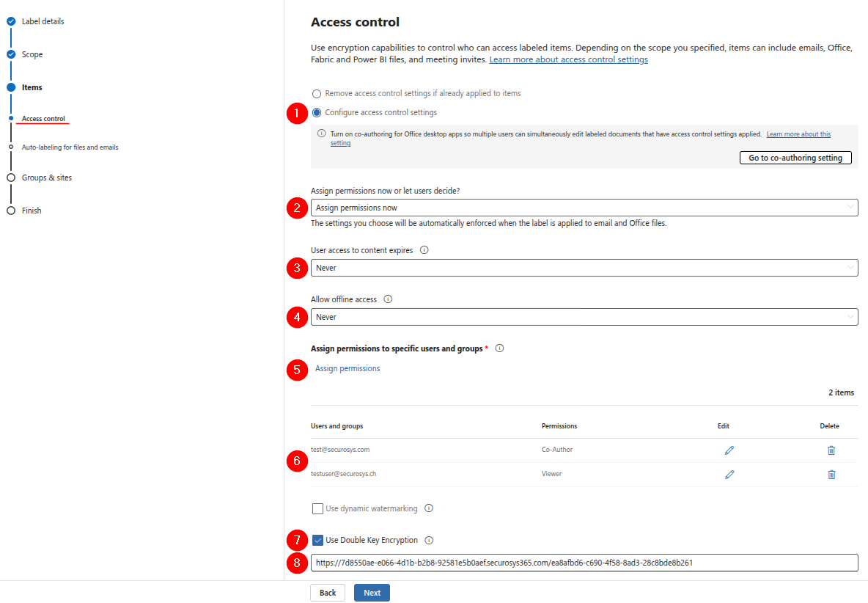This screenshot has height=603, width=868.
Task: Click info icon beside User access expires
Action: coord(424,250)
